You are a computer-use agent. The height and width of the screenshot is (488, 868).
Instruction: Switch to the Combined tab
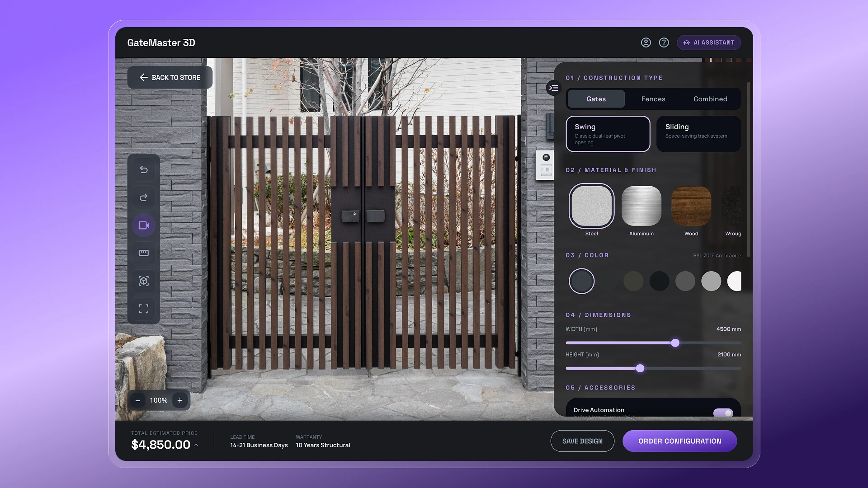pos(710,99)
